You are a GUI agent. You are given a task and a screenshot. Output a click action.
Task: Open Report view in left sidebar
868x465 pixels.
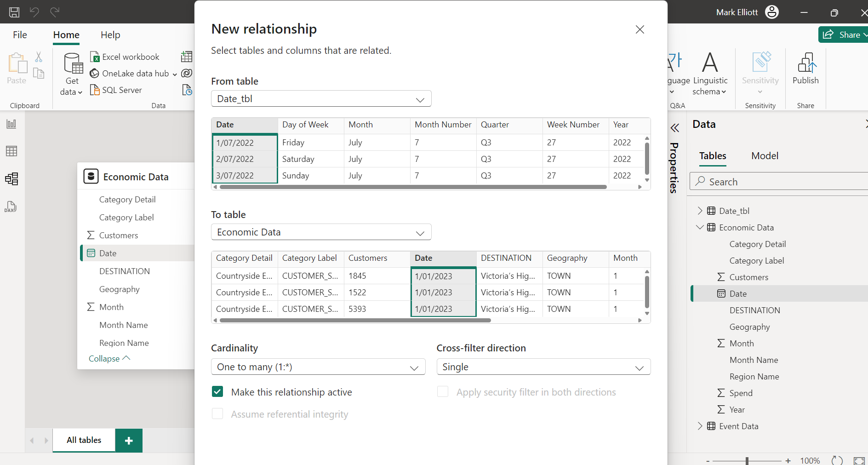tap(11, 124)
